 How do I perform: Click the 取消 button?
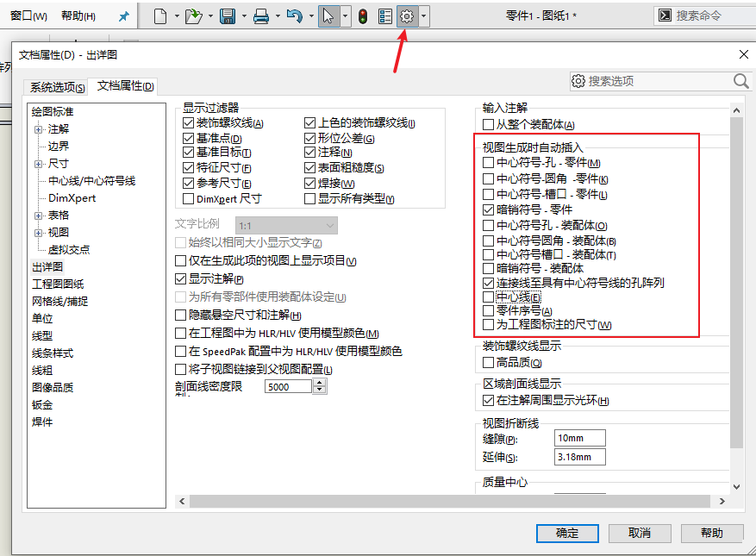(640, 533)
